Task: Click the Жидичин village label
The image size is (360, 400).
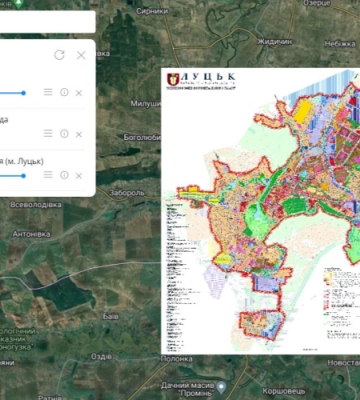Action: 275,42
